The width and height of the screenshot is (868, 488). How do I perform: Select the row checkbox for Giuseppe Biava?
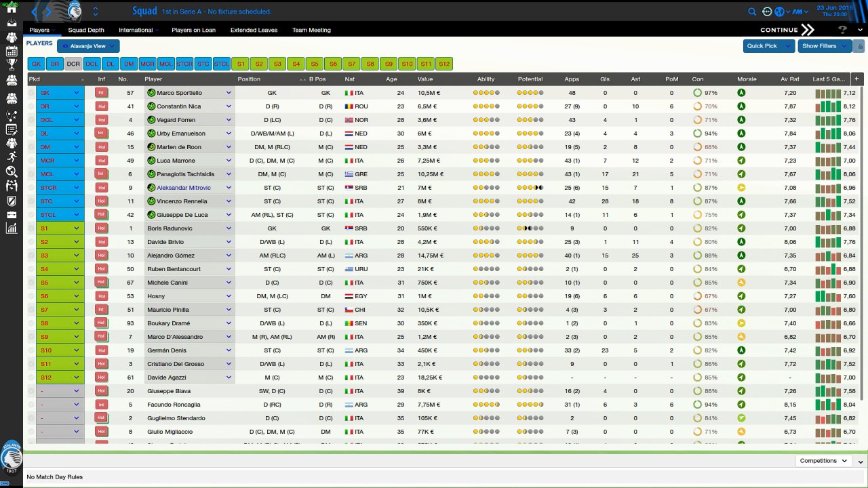click(31, 391)
